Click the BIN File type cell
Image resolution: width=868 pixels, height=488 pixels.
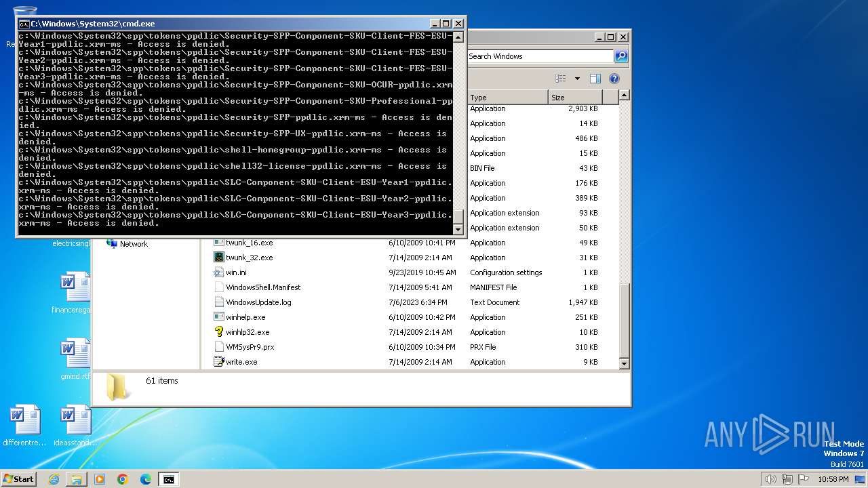[482, 168]
